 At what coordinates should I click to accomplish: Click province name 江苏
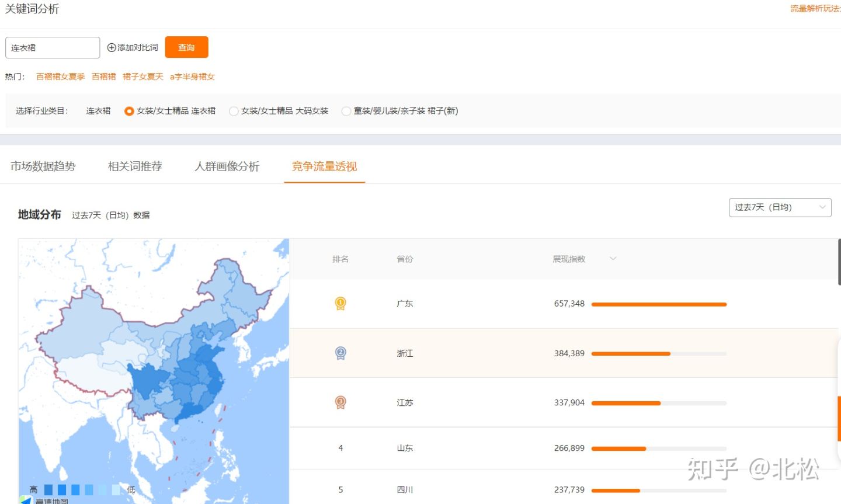(405, 402)
